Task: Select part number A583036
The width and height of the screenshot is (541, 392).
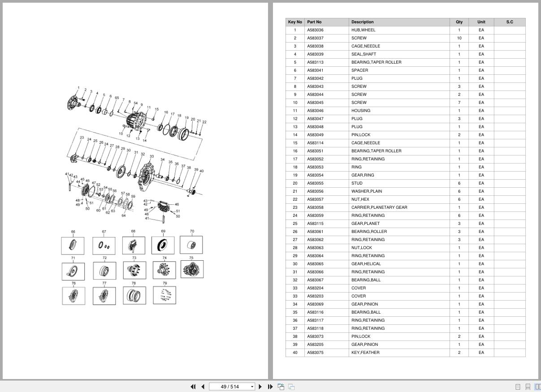Action: tap(315, 30)
